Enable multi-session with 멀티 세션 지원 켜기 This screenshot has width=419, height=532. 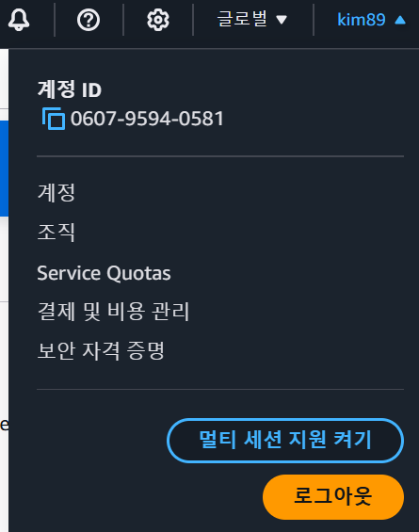pos(285,441)
